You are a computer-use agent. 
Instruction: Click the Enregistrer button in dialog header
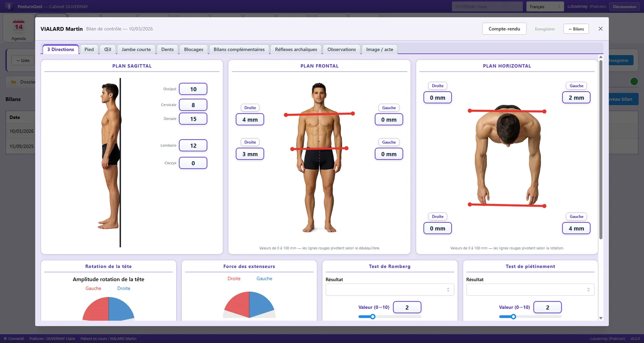545,29
